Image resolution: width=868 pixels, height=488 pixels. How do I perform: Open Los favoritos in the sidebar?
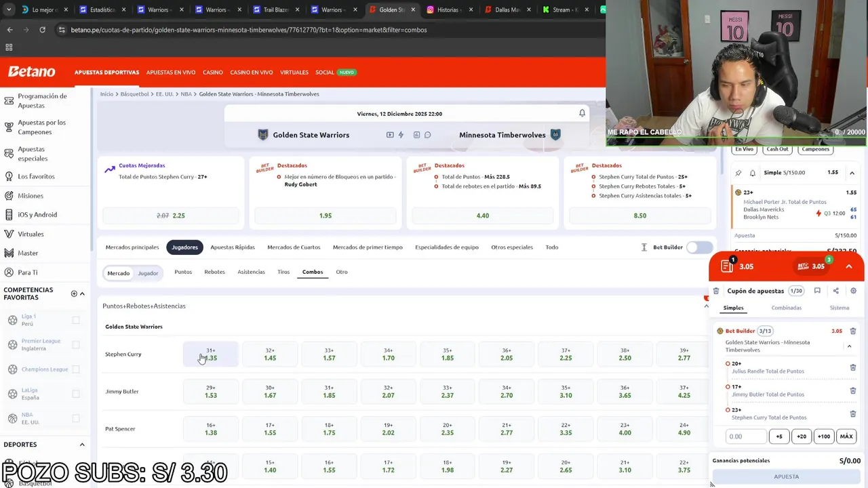pos(36,176)
